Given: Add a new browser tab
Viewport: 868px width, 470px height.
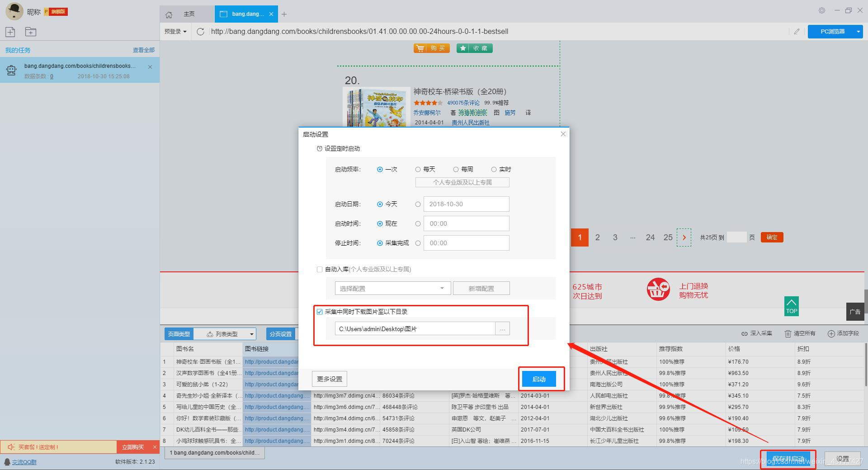Looking at the screenshot, I should click(284, 14).
